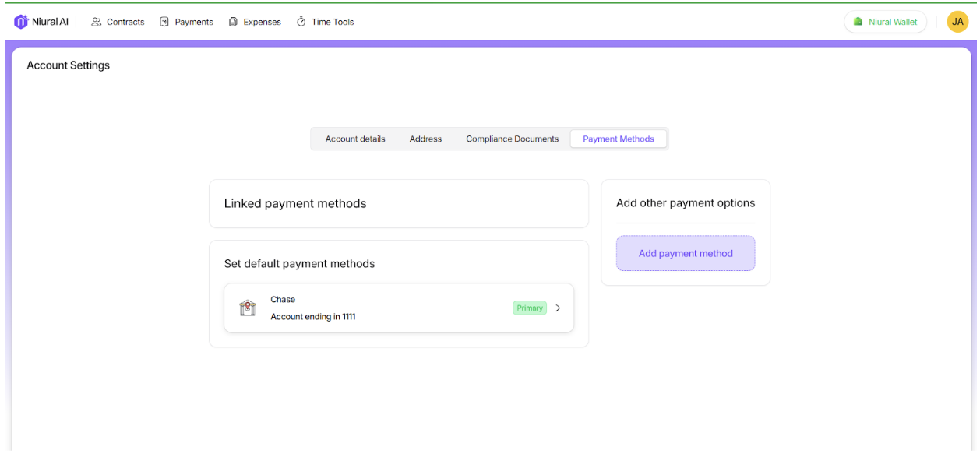Screen dimensions: 980x475
Task: Go to the Compliance Documents tab
Action: click(x=512, y=139)
